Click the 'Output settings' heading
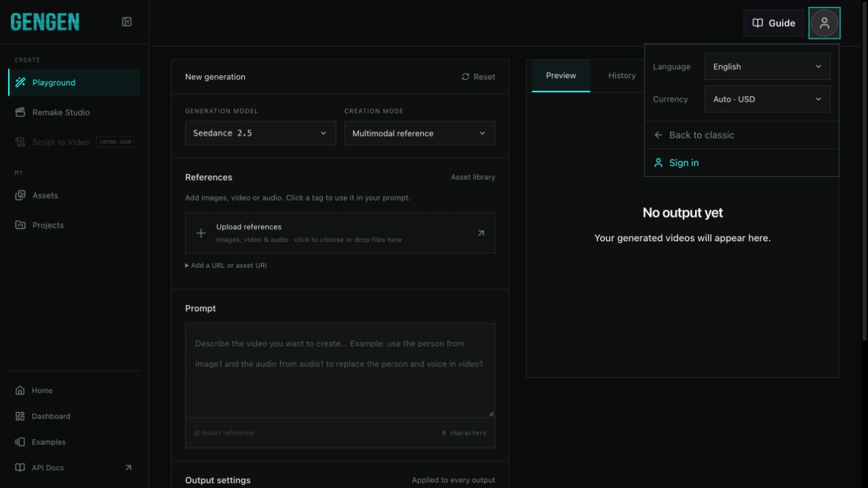The image size is (868, 488). (218, 480)
